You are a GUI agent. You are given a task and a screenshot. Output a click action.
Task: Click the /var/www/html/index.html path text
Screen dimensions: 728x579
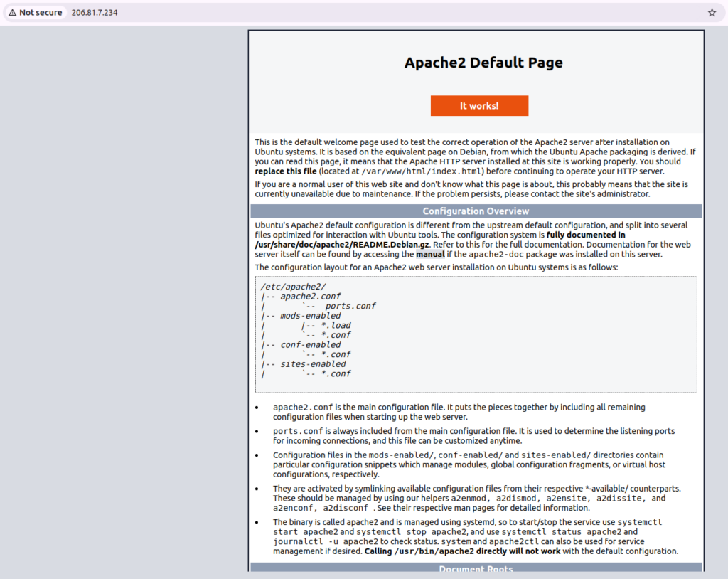pyautogui.click(x=422, y=171)
